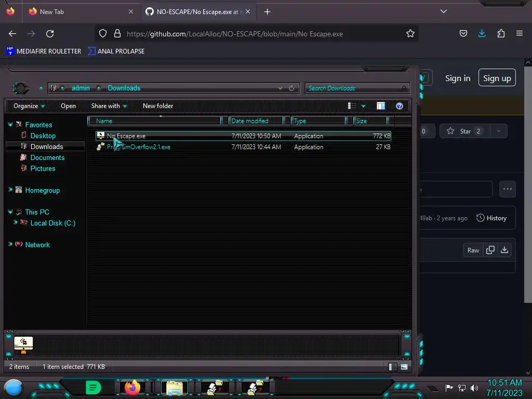The width and height of the screenshot is (532, 399).
Task: Close the New Tab tab
Action: [x=131, y=12]
